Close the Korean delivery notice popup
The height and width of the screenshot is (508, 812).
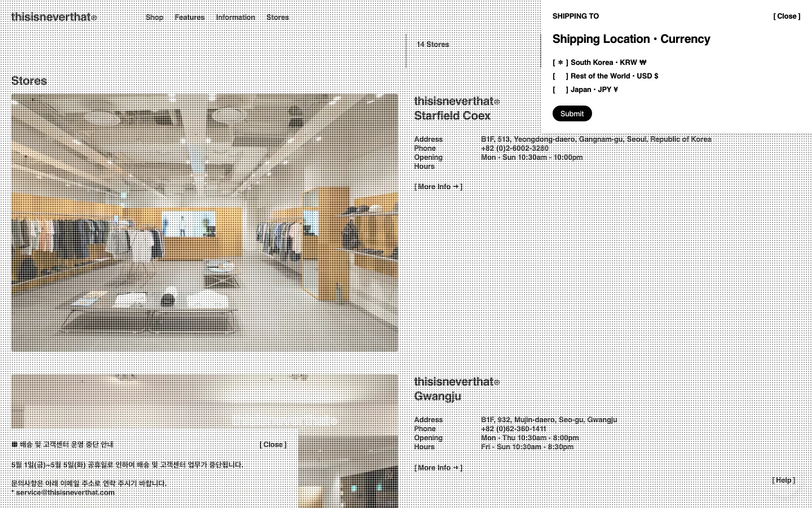click(x=273, y=445)
